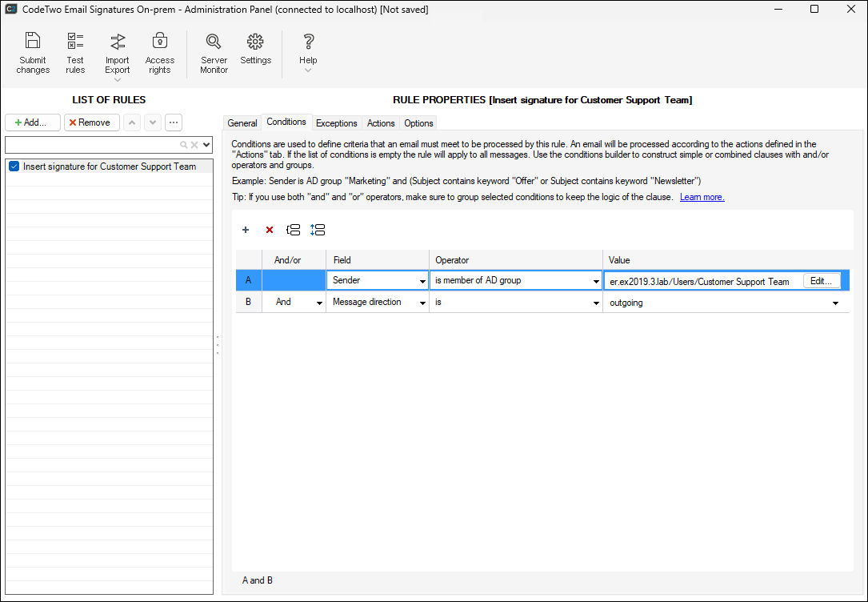Expand the Sender field dropdown
The image size is (868, 602).
tap(422, 279)
